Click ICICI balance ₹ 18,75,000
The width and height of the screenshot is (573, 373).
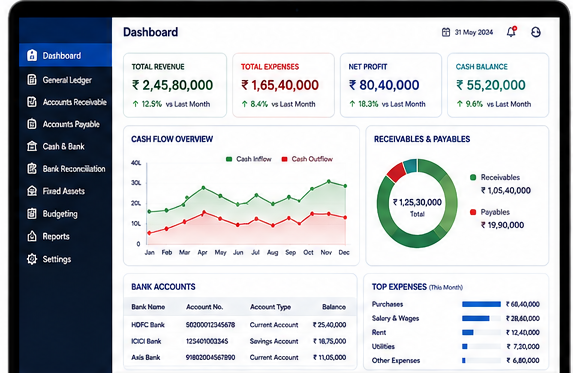[329, 341]
